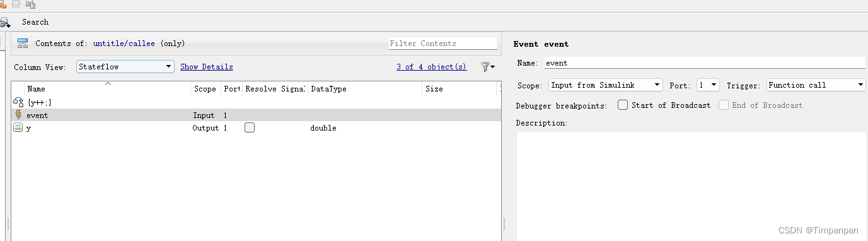This screenshot has width=868, height=241.
Task: Open the untitle/callee path link
Action: tap(124, 44)
